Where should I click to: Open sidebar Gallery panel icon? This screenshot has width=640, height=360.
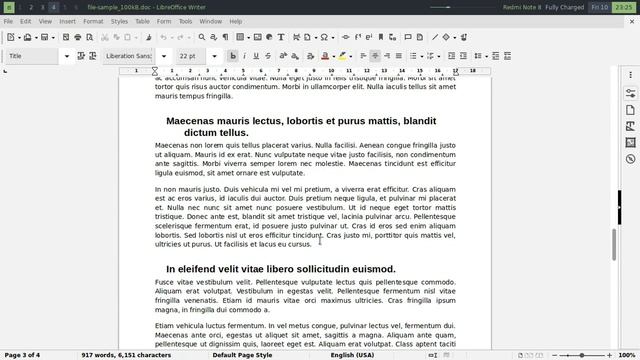coord(630,142)
